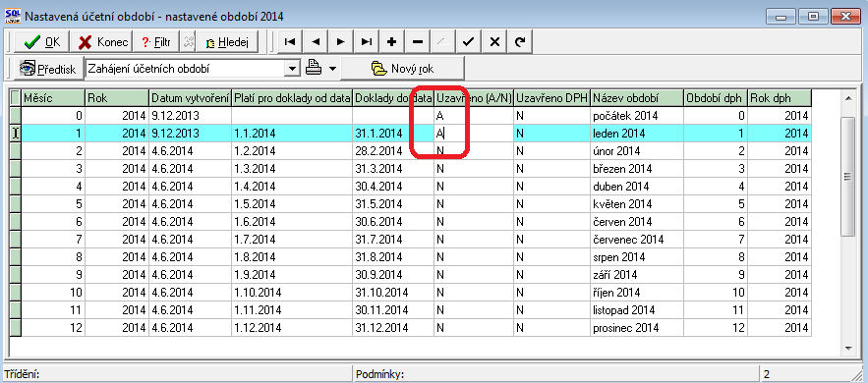Click the Rok dph column header

(780, 98)
